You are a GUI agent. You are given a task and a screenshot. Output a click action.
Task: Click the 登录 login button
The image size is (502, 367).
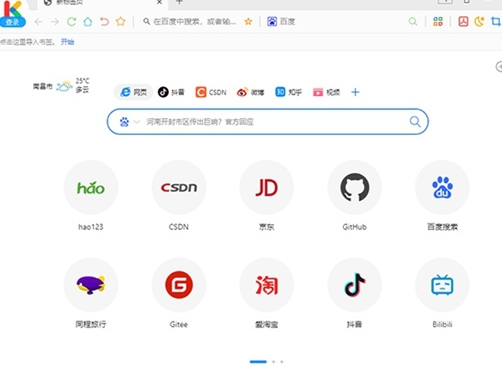13,22
